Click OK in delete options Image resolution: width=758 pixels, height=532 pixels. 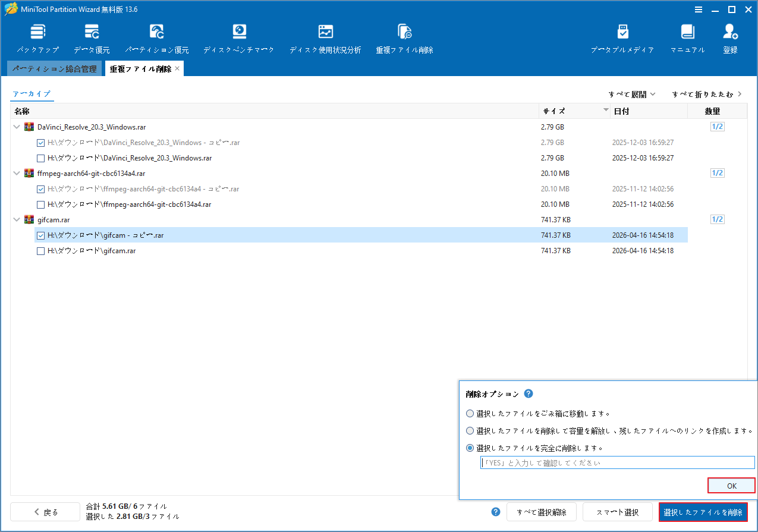(x=732, y=486)
